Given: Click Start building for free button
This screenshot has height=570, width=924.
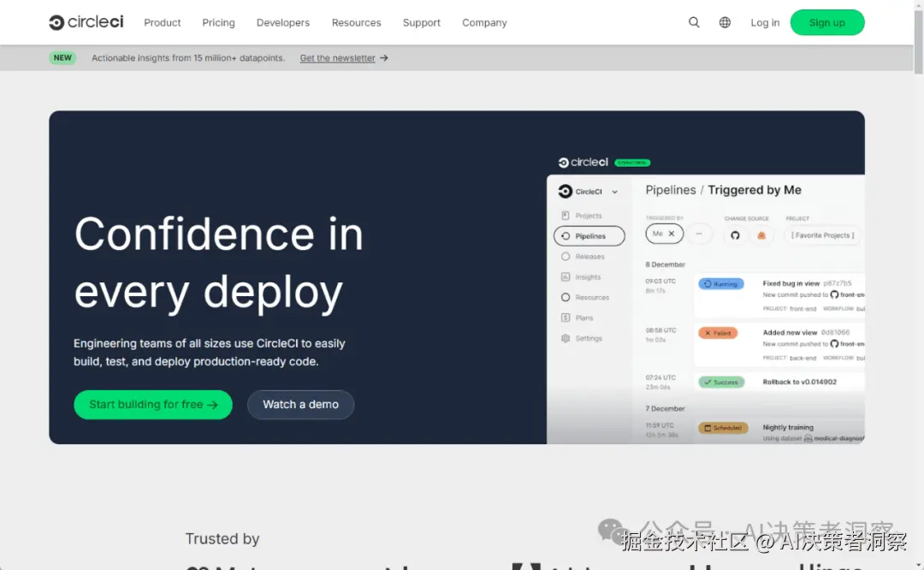Looking at the screenshot, I should (x=153, y=404).
